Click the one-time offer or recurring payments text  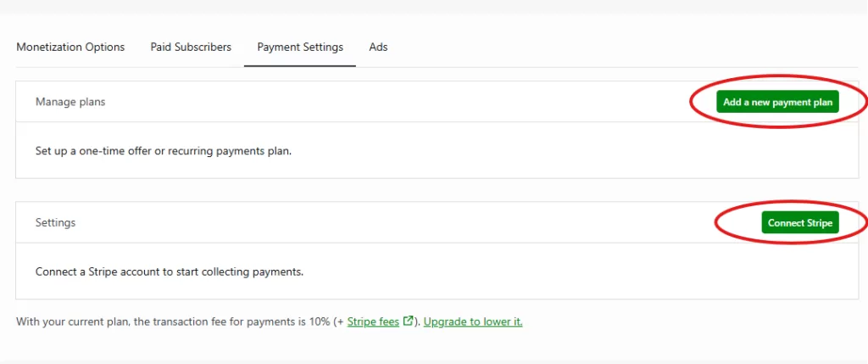tap(164, 151)
